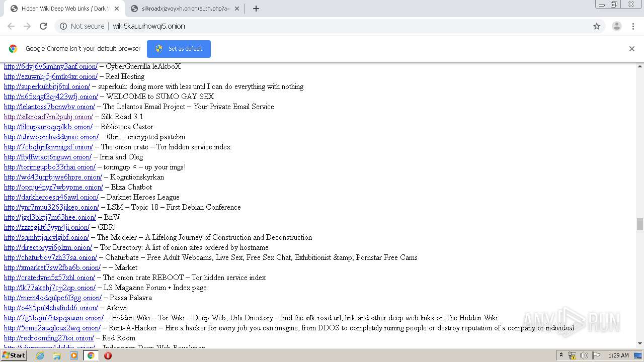Open the Silk Road 3.1 link
The width and height of the screenshot is (644, 362).
click(48, 117)
